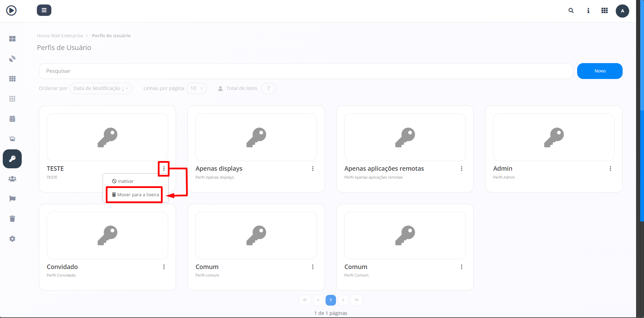Click the Novo button
The width and height of the screenshot is (644, 318).
pyautogui.click(x=600, y=71)
